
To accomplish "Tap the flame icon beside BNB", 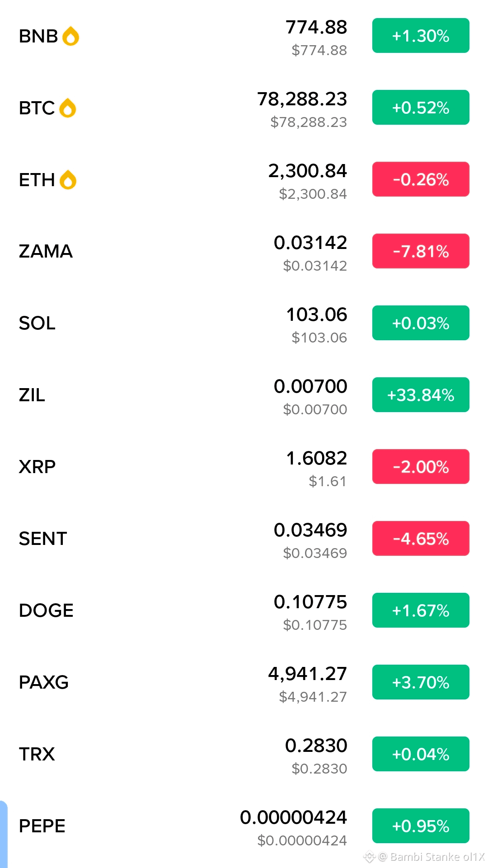I will (x=70, y=36).
